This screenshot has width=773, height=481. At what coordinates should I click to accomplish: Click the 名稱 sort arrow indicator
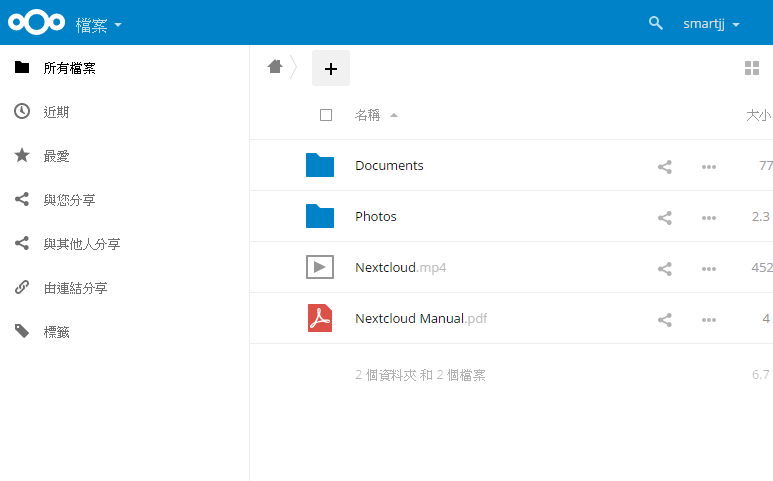(393, 115)
